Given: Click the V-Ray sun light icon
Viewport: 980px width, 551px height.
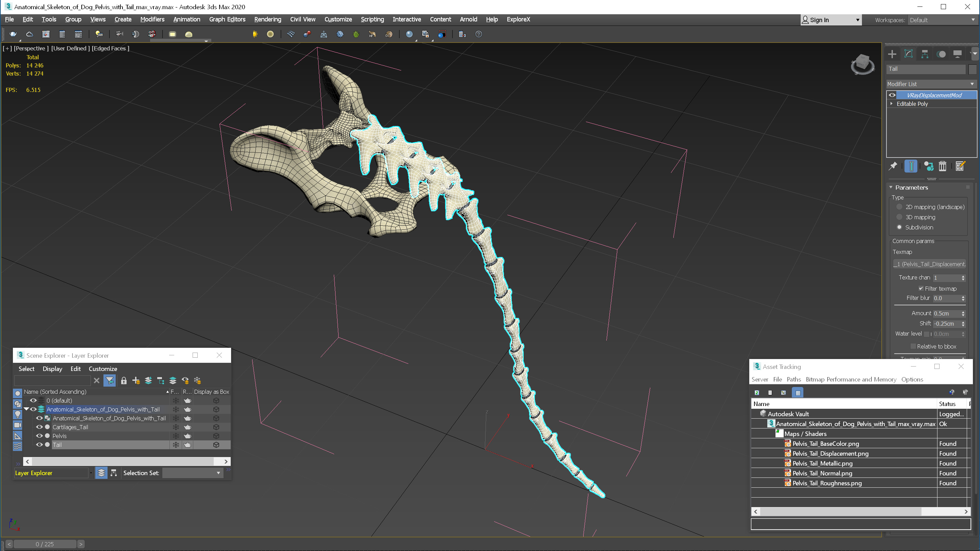Looking at the screenshot, I should pos(255,34).
